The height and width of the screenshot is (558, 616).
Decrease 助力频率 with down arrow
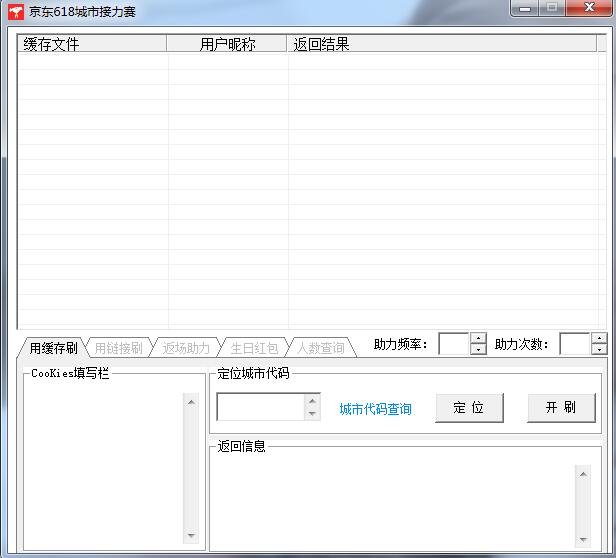[478, 349]
